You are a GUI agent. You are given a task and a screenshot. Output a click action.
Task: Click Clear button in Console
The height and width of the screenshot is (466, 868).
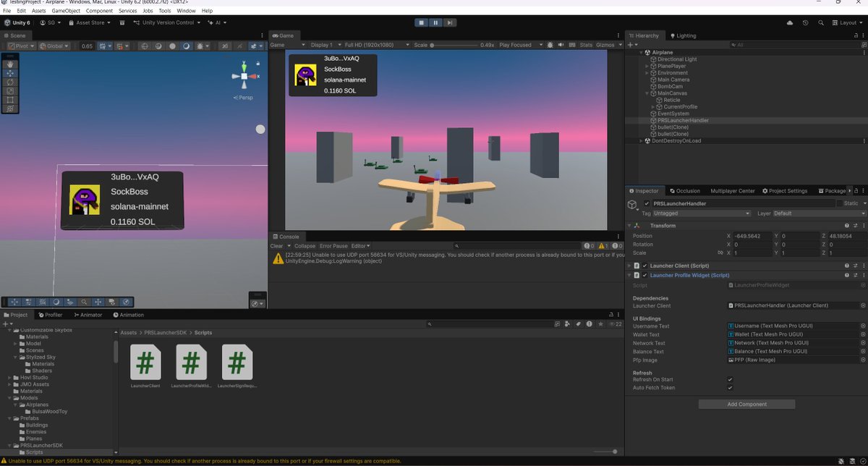276,246
